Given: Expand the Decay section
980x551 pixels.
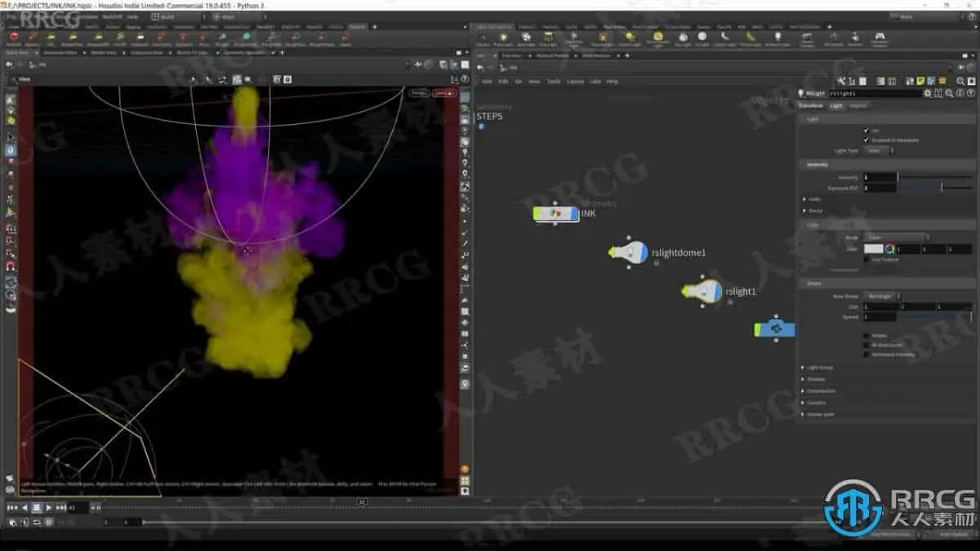Looking at the screenshot, I should pos(813,211).
